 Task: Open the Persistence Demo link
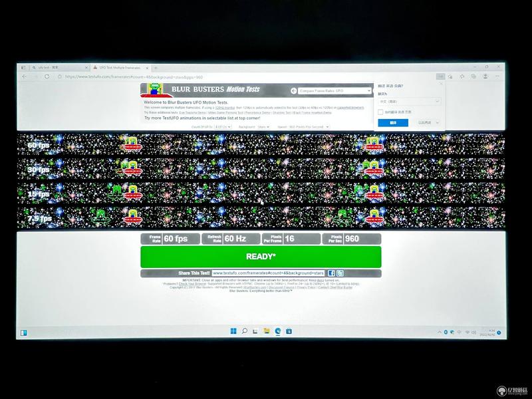pos(258,112)
